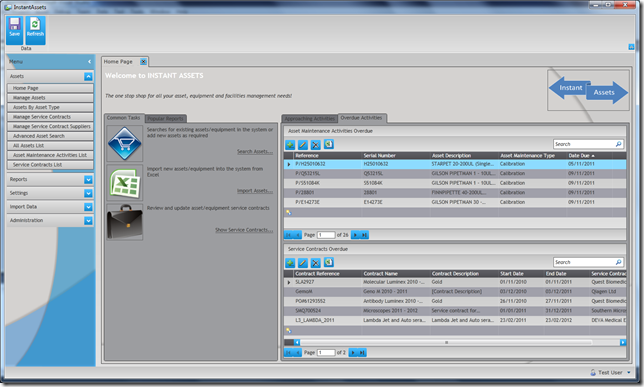Image resolution: width=644 pixels, height=387 pixels.
Task: Go to the next page of Service Contracts
Action: 353,352
